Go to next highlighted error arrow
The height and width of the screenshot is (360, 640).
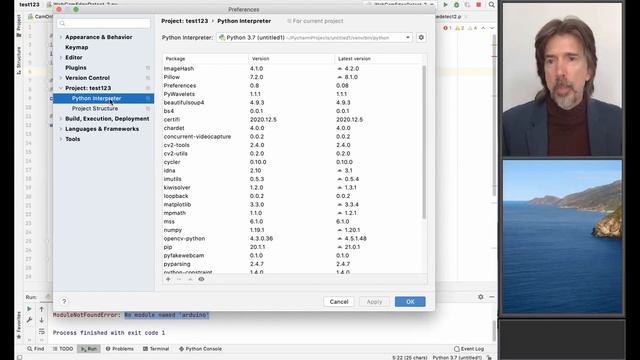[x=492, y=28]
